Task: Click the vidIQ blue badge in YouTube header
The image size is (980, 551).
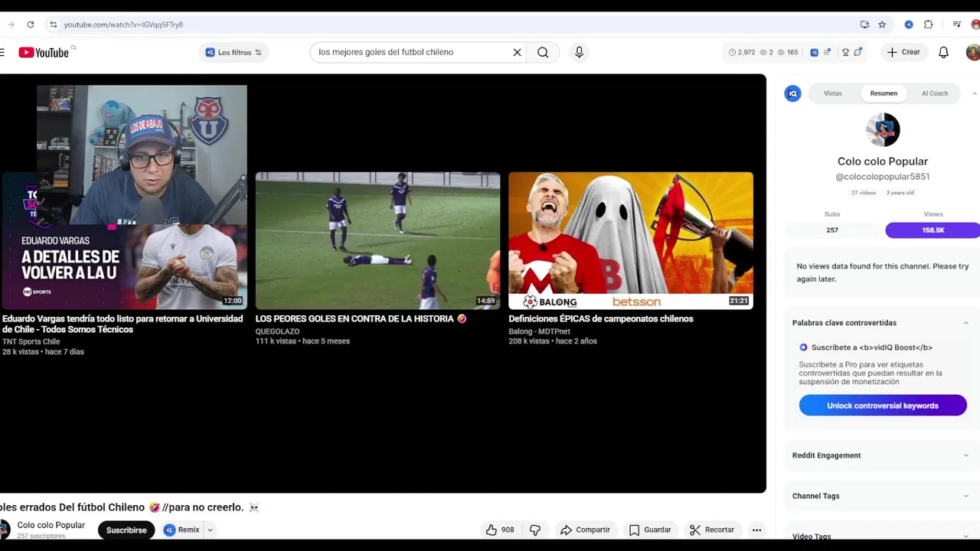Action: (814, 52)
